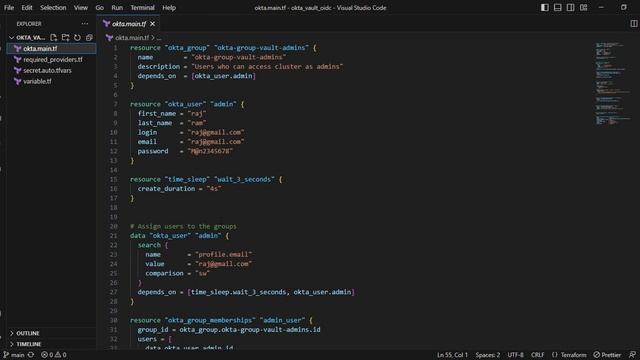The width and height of the screenshot is (640, 360).
Task: Open the View menu
Action: point(81,7)
